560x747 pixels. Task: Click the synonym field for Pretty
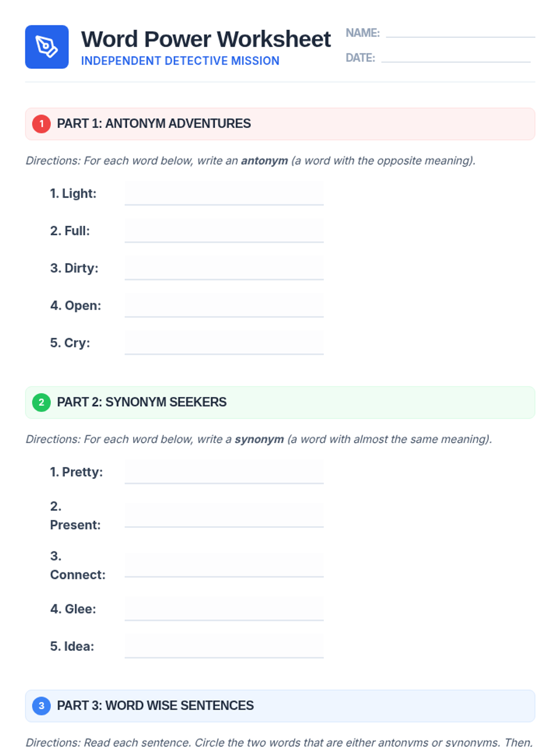pos(224,472)
